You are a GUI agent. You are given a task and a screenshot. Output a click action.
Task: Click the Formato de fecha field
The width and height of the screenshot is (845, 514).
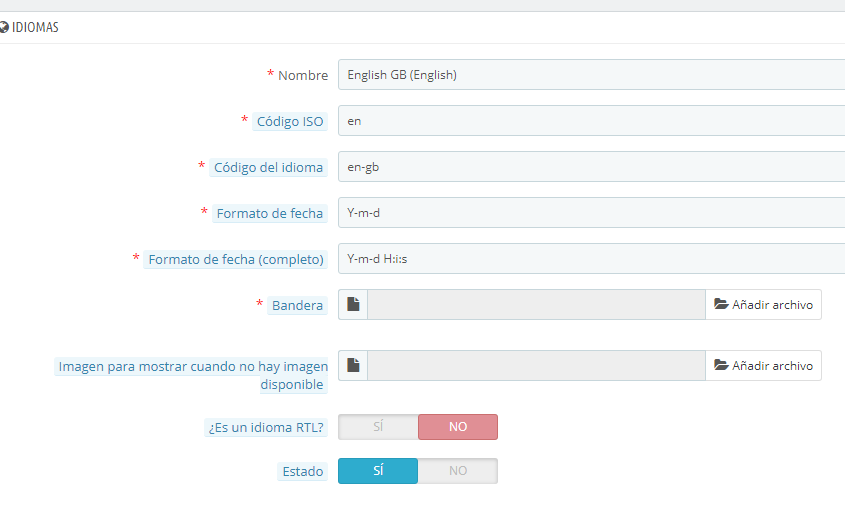pos(590,213)
